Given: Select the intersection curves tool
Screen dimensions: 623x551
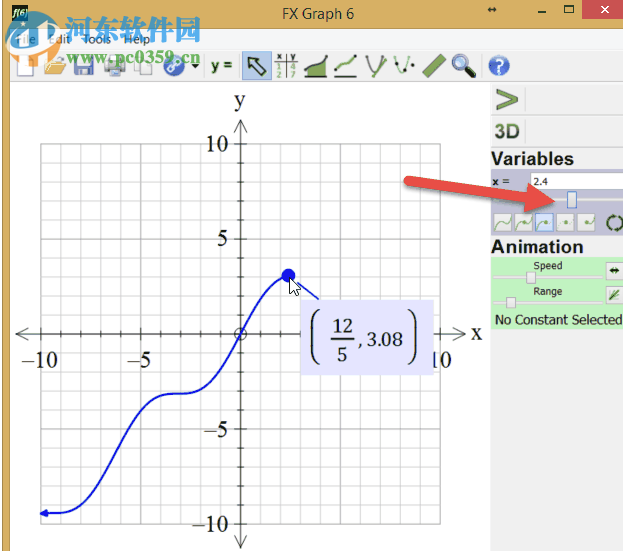Looking at the screenshot, I should [x=376, y=66].
